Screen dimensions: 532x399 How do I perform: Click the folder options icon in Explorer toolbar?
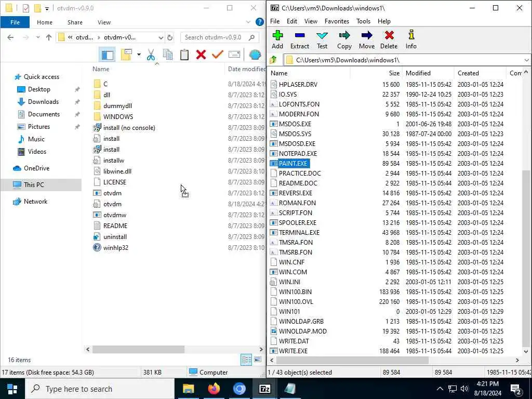click(x=126, y=55)
